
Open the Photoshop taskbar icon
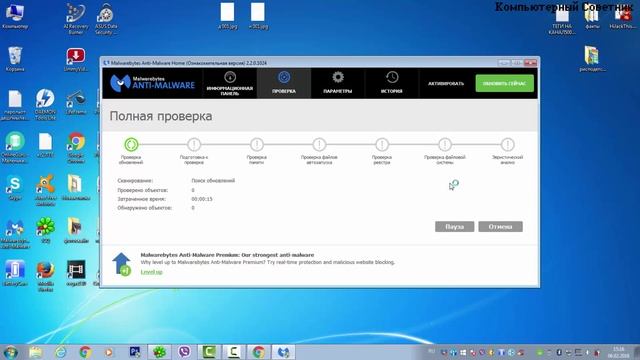click(x=135, y=351)
